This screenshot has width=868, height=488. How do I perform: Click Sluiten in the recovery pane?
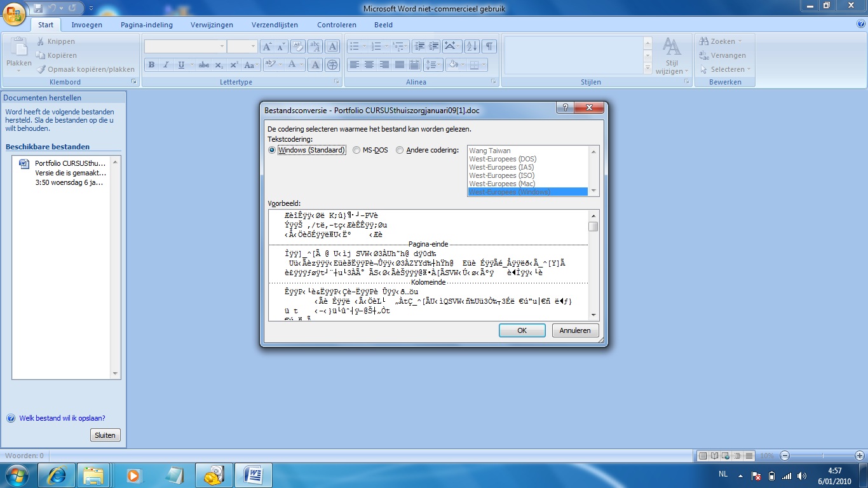point(105,435)
